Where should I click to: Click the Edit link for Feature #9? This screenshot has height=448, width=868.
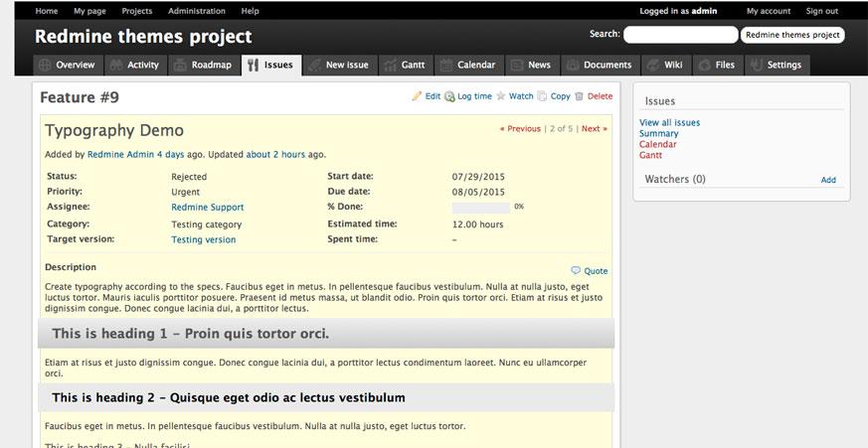(433, 96)
